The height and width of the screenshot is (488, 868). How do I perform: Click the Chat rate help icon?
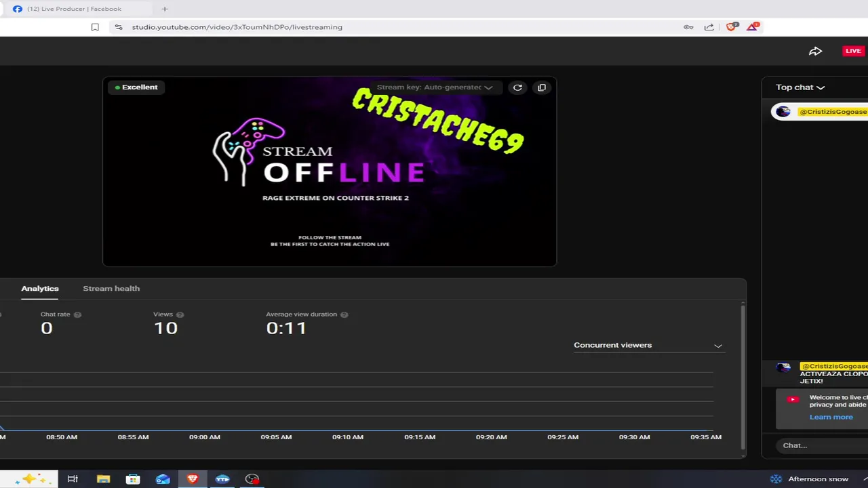coord(77,314)
